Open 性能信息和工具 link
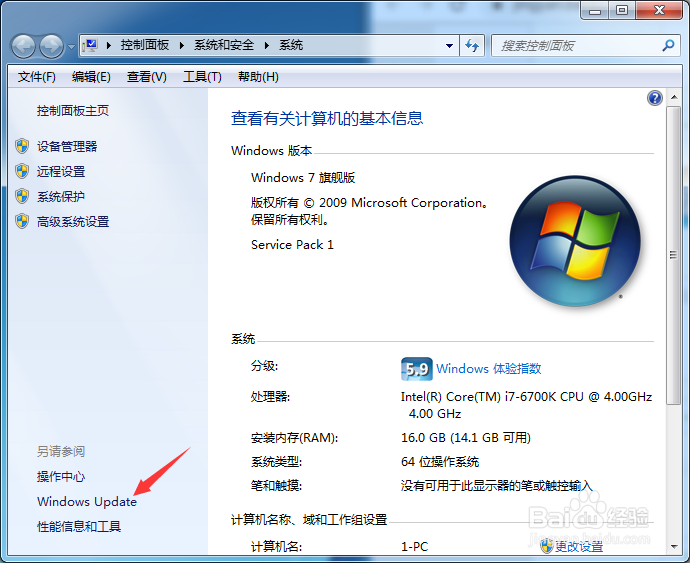 pos(79,526)
